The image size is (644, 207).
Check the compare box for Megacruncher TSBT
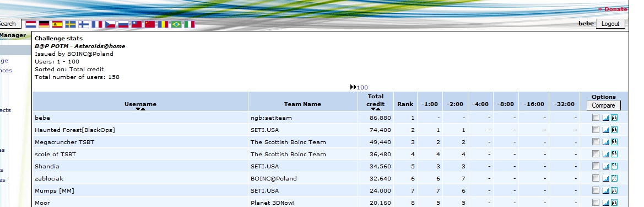(x=596, y=141)
